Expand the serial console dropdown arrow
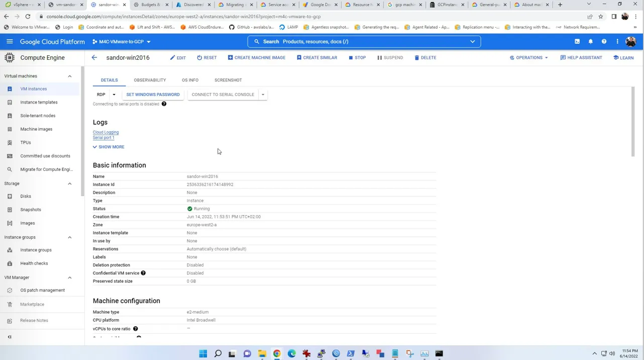The width and height of the screenshot is (644, 360). (263, 95)
